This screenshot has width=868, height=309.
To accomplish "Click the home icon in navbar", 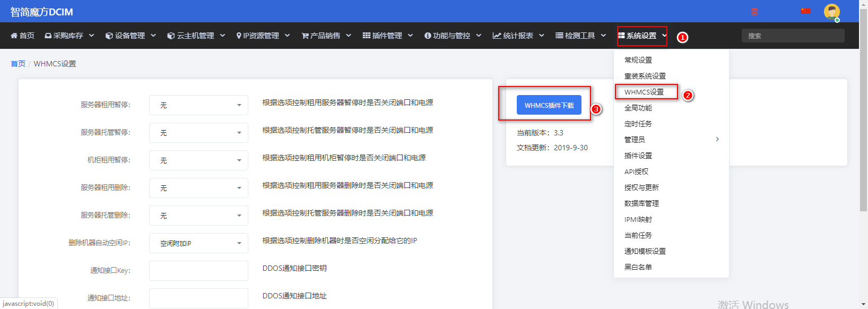I will (x=14, y=36).
